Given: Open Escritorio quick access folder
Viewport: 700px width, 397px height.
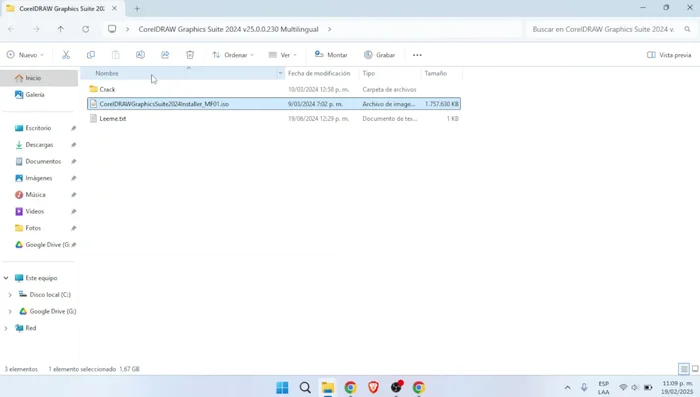Looking at the screenshot, I should point(39,128).
